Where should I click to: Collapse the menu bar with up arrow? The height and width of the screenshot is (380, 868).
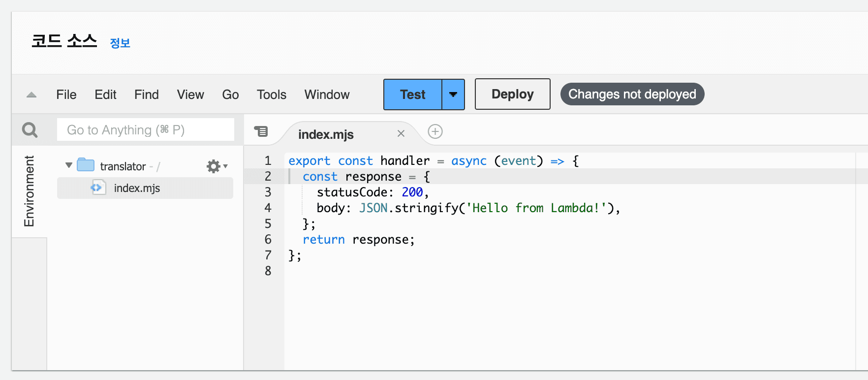(x=31, y=95)
